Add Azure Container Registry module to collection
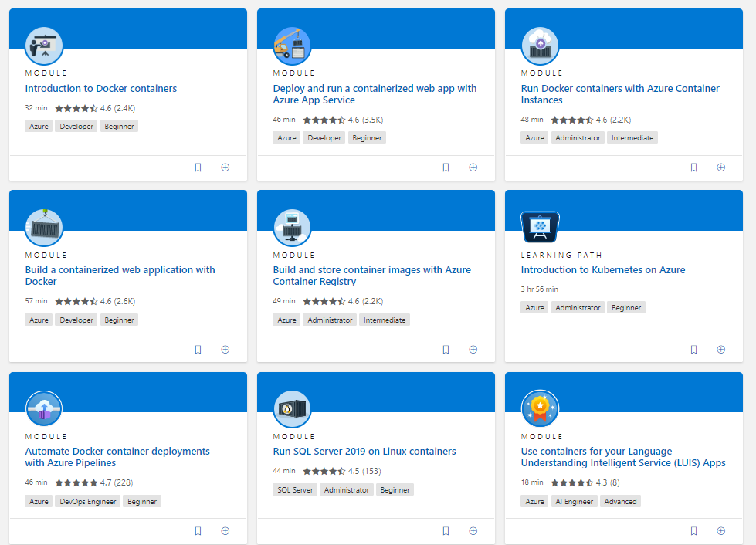The width and height of the screenshot is (756, 545). [473, 350]
